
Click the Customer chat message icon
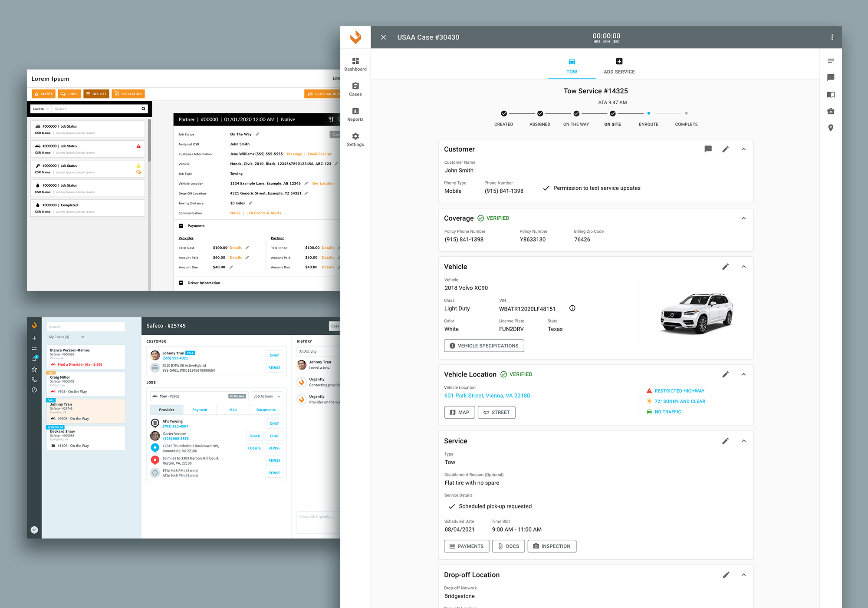pyautogui.click(x=708, y=149)
